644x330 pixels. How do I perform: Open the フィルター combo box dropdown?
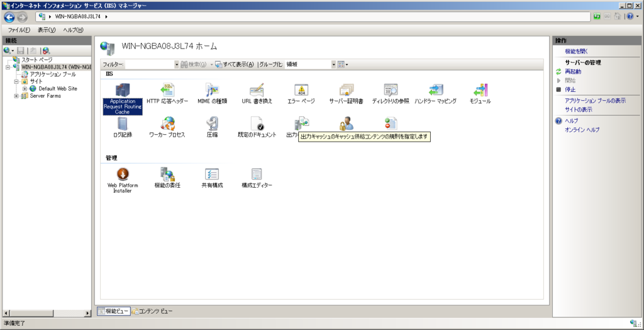[x=177, y=64]
